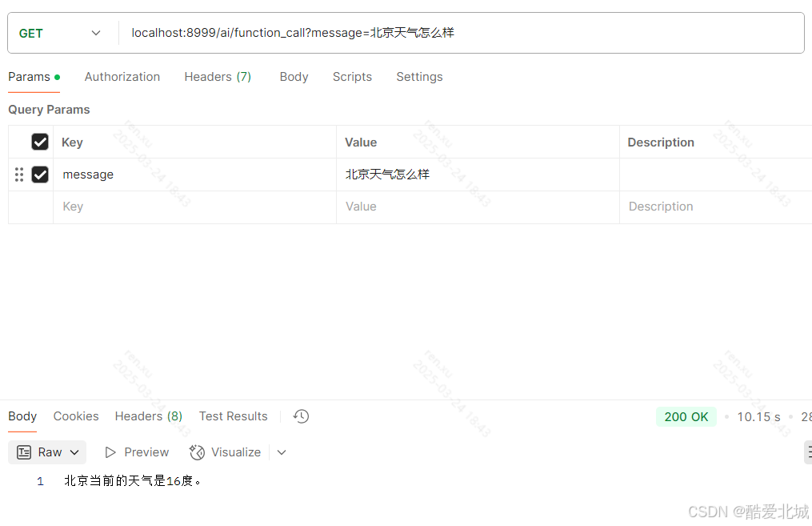Uncheck the select-all checkbox in Key header
This screenshot has width=812, height=526.
[40, 142]
